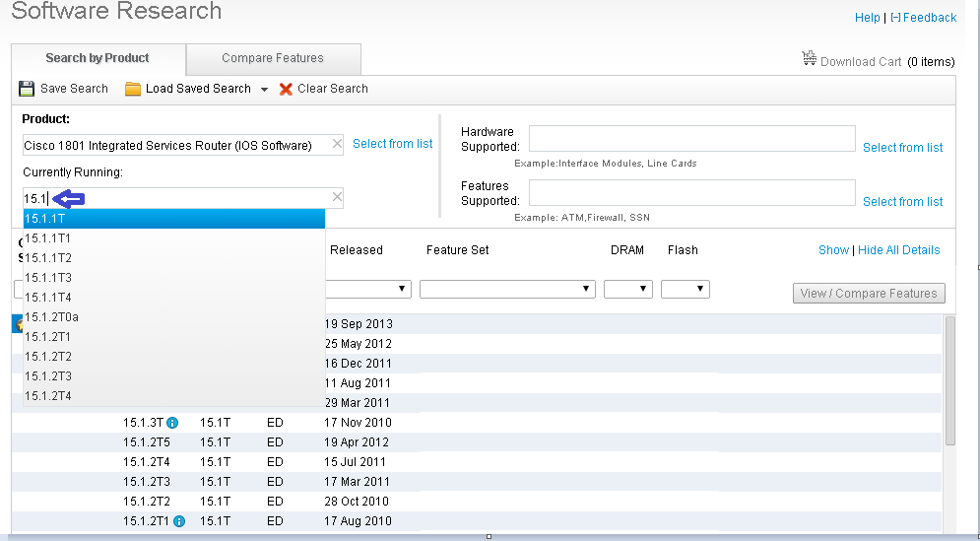This screenshot has width=980, height=541.
Task: Click release 15.1.2T5 in the table
Action: (146, 442)
